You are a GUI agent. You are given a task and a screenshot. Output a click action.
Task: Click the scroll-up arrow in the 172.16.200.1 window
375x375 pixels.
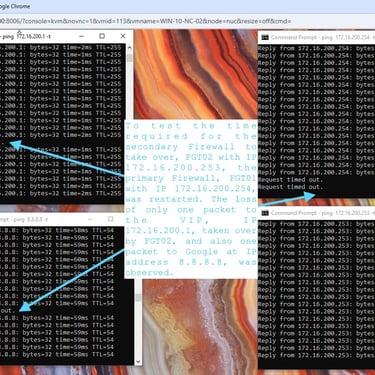click(130, 48)
